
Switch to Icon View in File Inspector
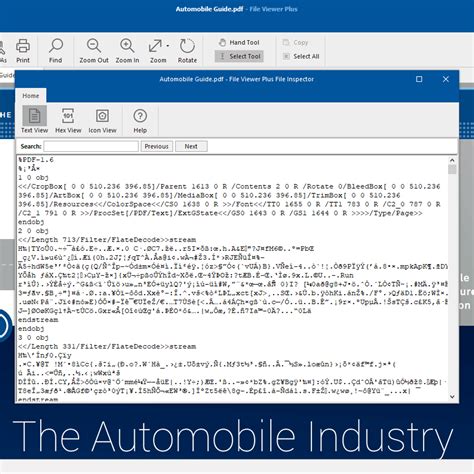102,120
